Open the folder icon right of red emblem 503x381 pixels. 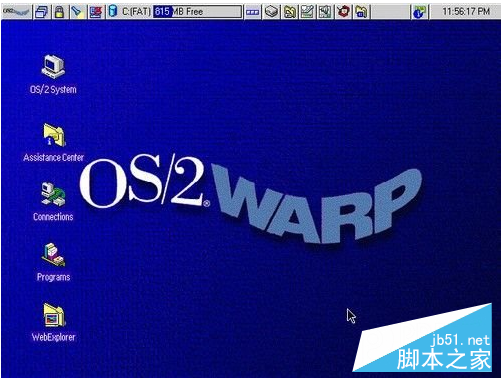(x=361, y=12)
